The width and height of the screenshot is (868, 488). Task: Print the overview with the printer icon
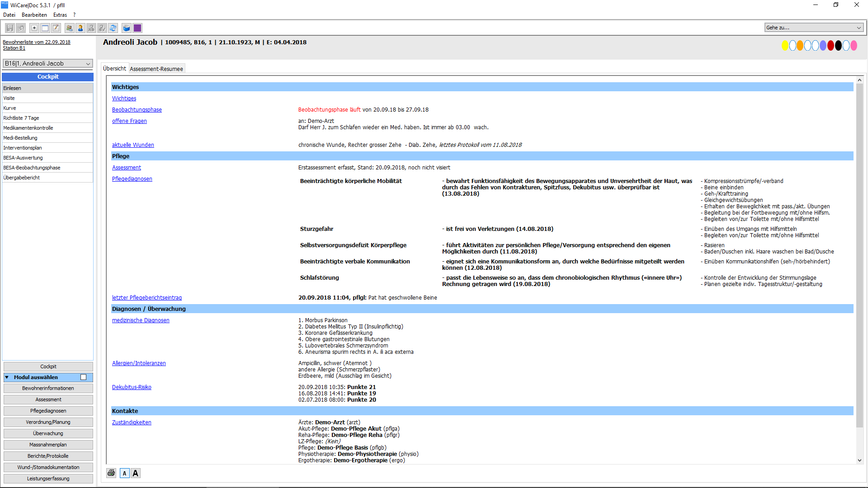tap(111, 473)
